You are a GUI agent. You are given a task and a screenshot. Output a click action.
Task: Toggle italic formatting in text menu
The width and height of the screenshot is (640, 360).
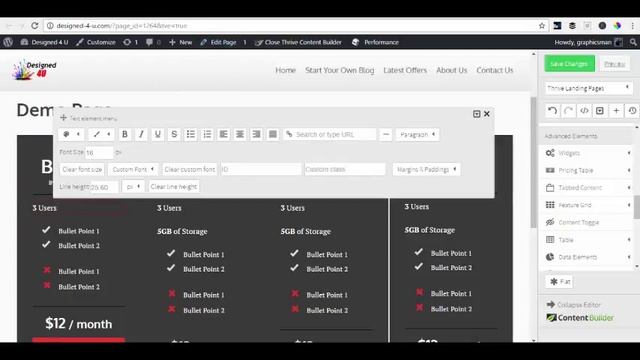[x=141, y=134]
